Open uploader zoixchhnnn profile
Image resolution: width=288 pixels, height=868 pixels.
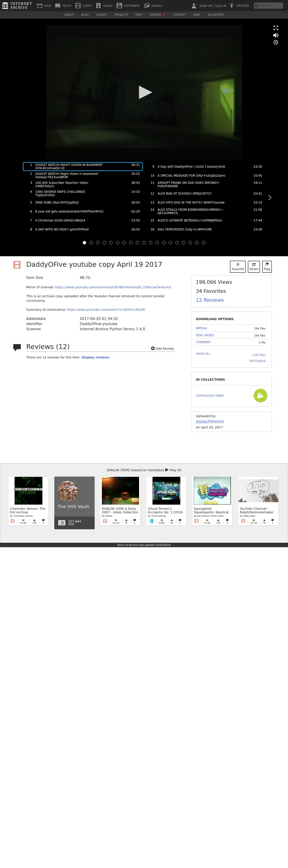(x=210, y=421)
